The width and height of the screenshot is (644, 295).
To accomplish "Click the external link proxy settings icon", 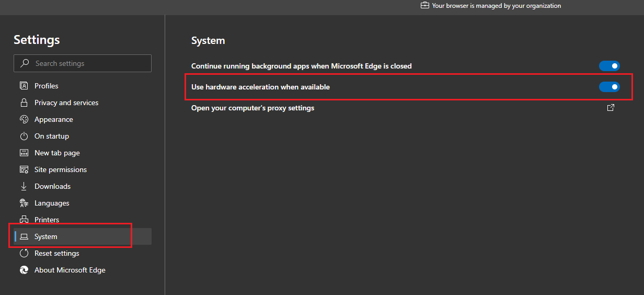I will [610, 108].
